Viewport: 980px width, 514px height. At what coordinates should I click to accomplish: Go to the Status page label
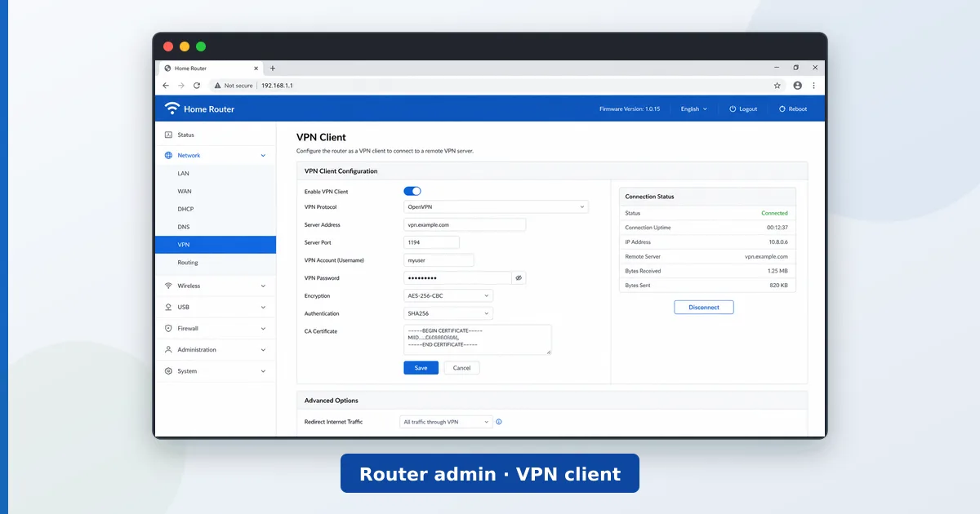[185, 135]
